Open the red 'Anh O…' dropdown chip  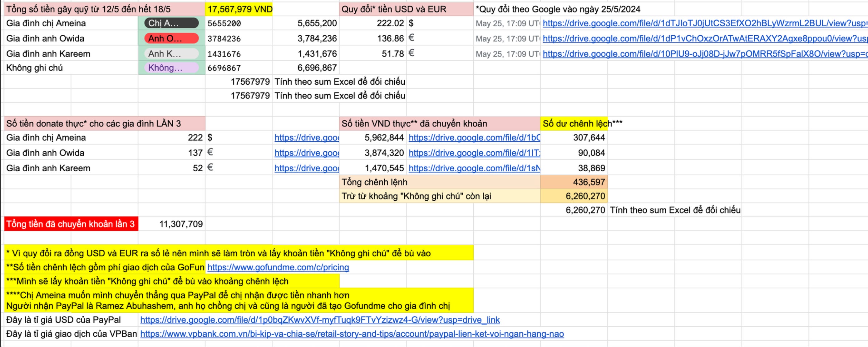click(x=171, y=38)
